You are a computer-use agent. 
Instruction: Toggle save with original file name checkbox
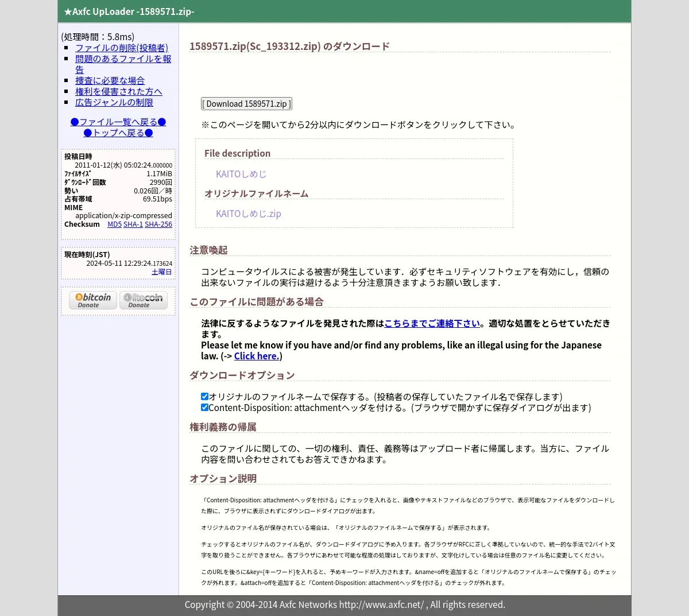tap(204, 396)
